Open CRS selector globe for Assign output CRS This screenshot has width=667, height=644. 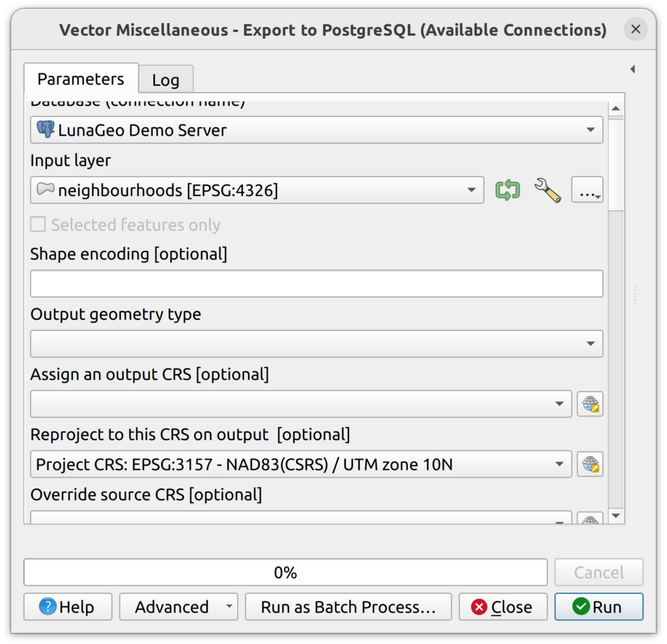coord(590,404)
